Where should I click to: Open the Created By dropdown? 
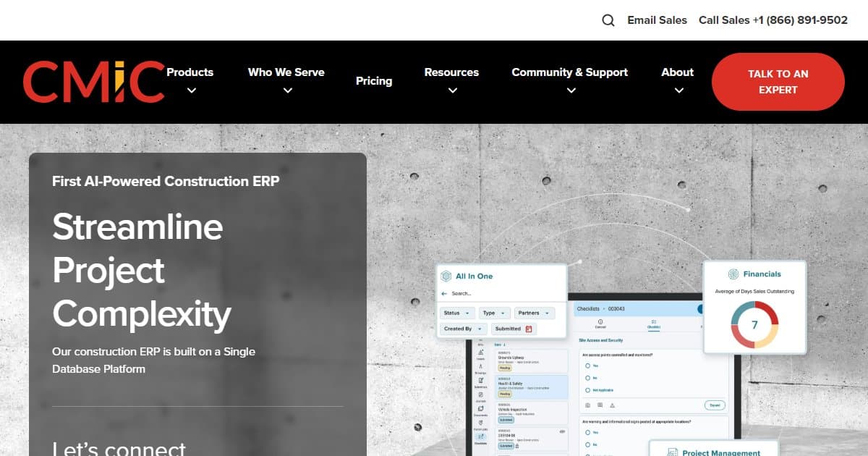[460, 329]
